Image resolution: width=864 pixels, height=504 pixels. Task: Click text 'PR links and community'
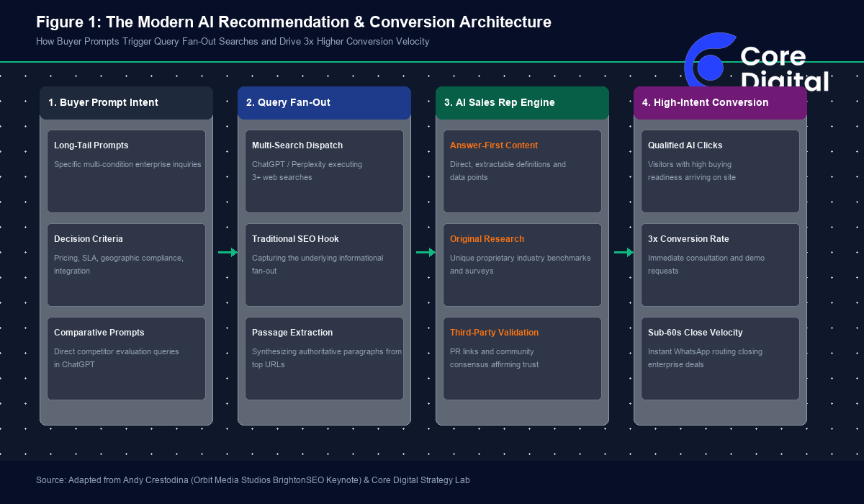coord(492,351)
